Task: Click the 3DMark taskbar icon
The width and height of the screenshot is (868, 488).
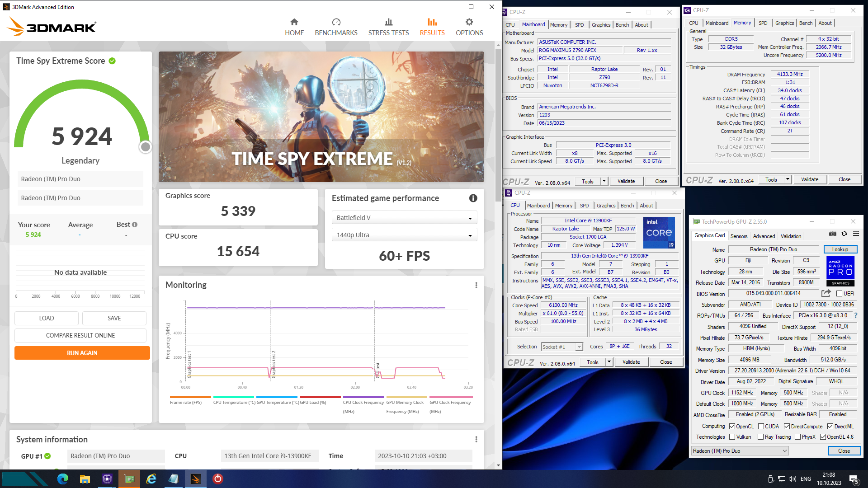Action: tap(196, 479)
